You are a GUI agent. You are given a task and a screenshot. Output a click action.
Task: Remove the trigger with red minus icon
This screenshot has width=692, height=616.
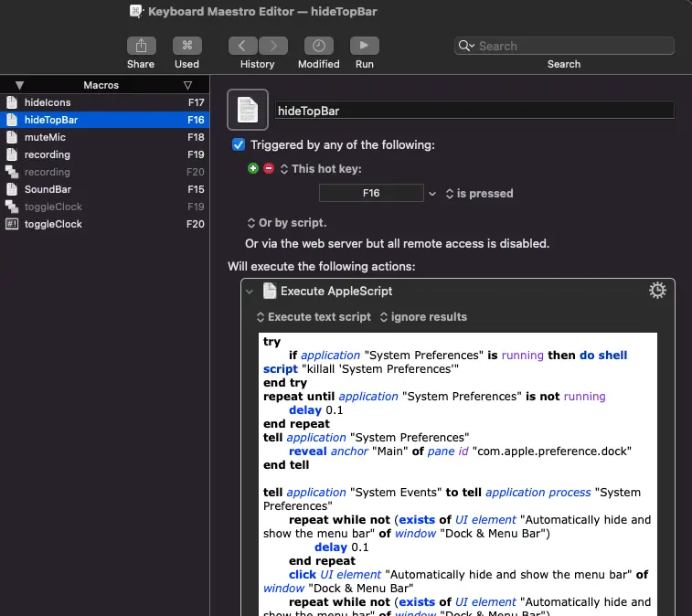tap(269, 168)
